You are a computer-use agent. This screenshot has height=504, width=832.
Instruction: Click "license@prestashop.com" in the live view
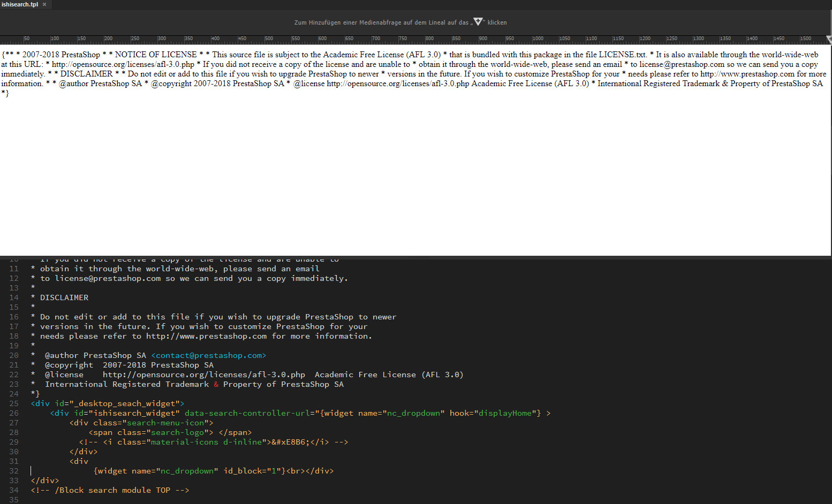click(682, 64)
